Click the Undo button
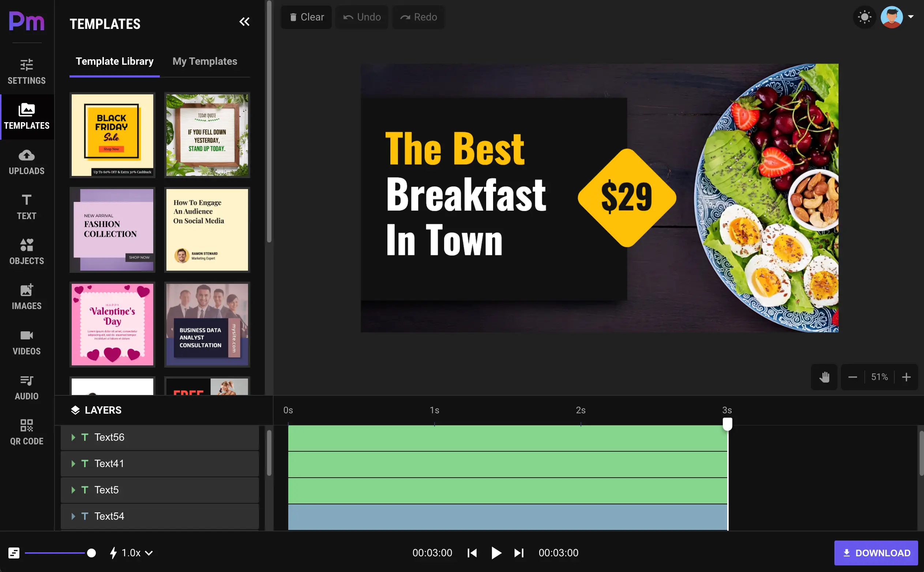 pos(363,16)
